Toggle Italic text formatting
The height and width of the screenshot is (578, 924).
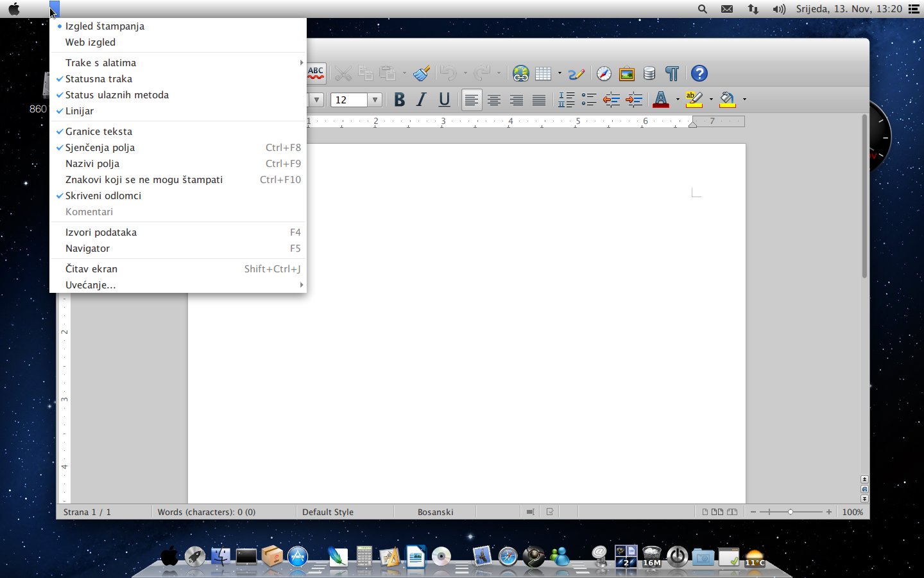coord(422,100)
